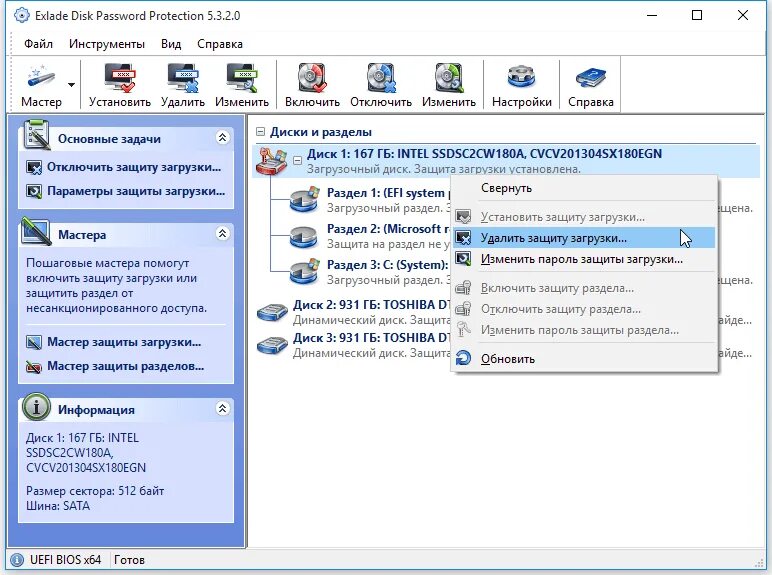Viewport: 772px width, 575px height.
Task: Collapse the Информация panel
Action: (x=223, y=408)
